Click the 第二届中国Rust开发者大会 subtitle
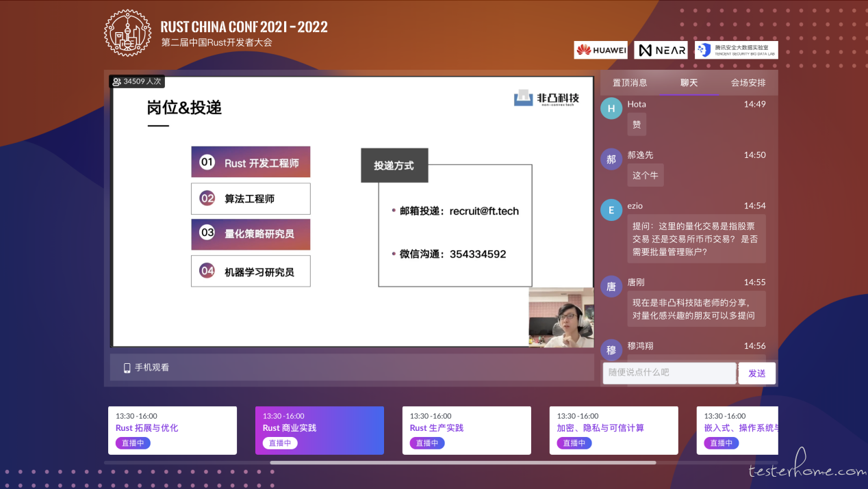 coord(217,42)
